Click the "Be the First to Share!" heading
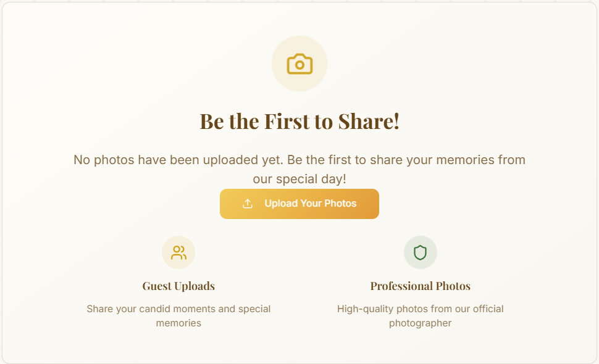This screenshot has width=599, height=364. click(x=299, y=121)
